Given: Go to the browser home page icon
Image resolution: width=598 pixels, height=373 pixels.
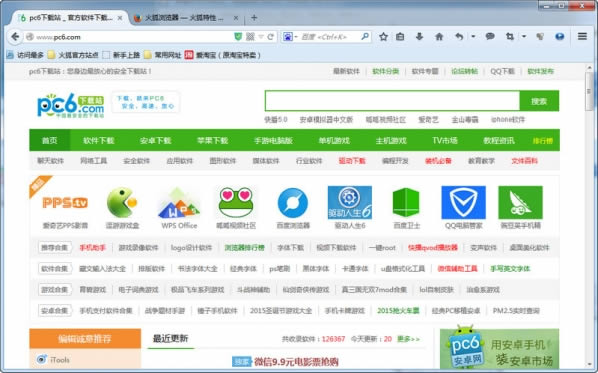Looking at the screenshot, I should pos(439,37).
